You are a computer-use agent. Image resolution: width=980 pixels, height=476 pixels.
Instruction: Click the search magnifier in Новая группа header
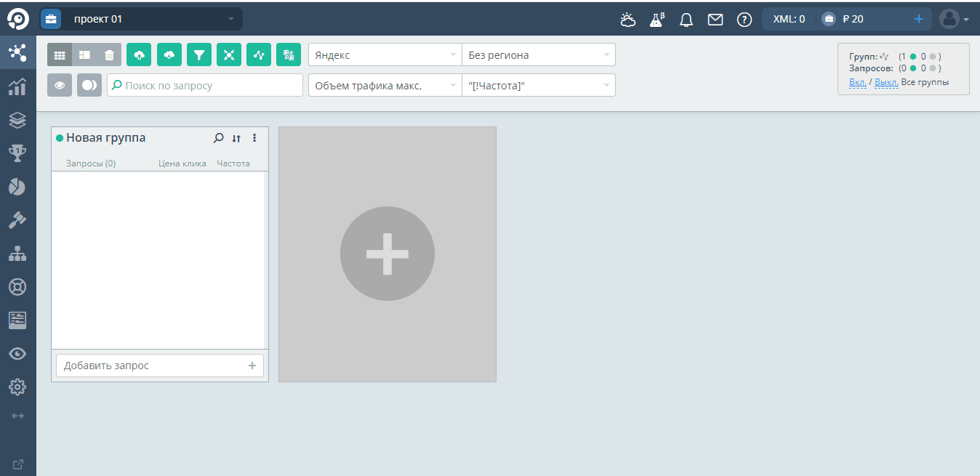point(218,138)
